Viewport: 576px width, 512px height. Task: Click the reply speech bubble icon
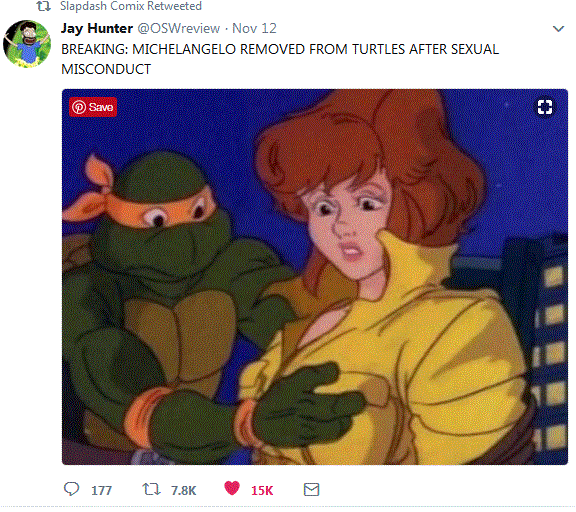coord(71,489)
